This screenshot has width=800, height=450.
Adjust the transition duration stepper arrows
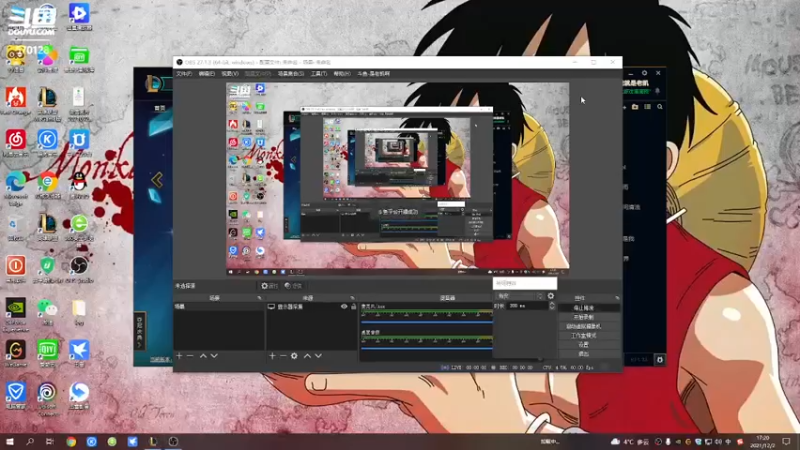(552, 306)
